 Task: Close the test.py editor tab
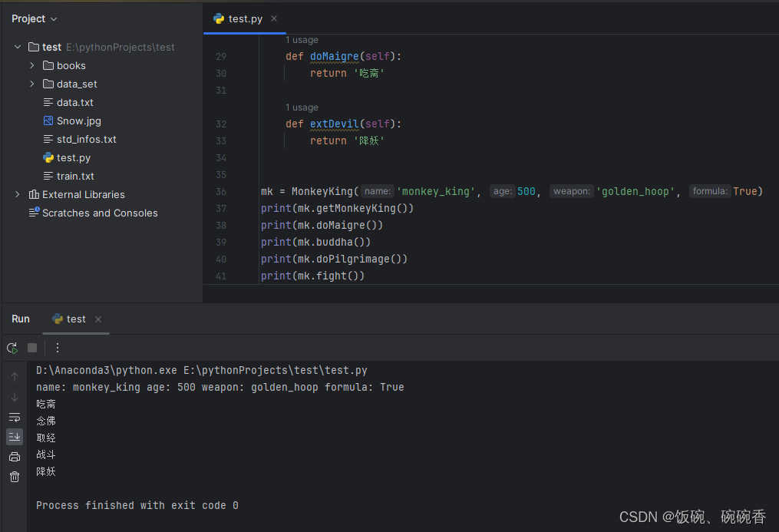[274, 18]
